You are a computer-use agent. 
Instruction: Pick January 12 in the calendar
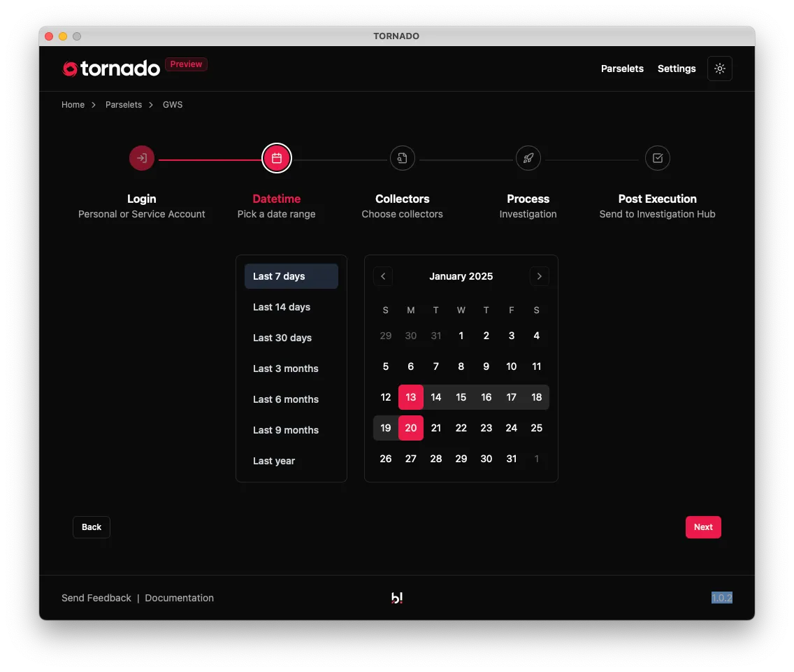click(386, 397)
